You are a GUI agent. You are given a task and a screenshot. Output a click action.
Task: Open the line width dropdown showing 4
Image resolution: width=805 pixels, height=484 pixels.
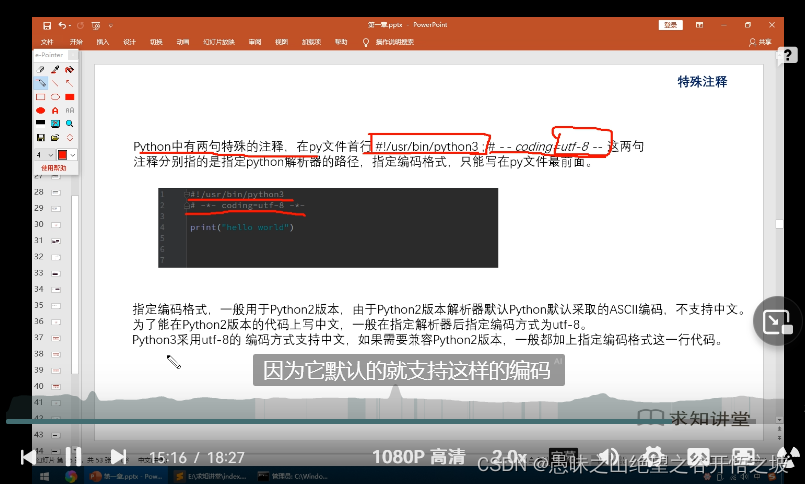45,154
